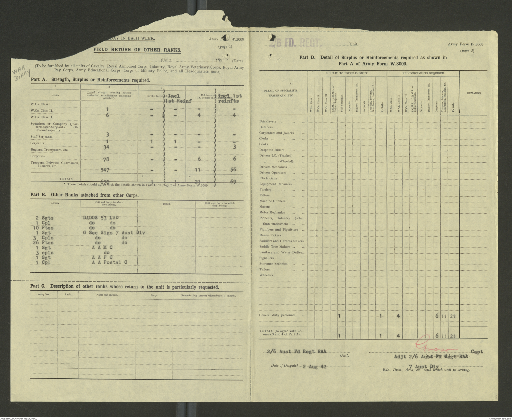Click the 'FIELD RETURN OF OTHER RANKS' title
The height and width of the screenshot is (420, 512).
pyautogui.click(x=137, y=50)
